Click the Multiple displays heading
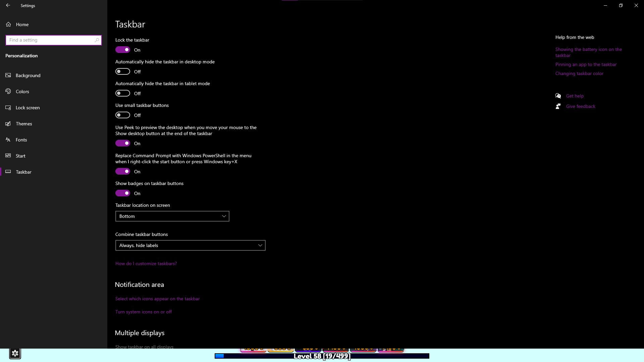The height and width of the screenshot is (362, 644). click(140, 333)
